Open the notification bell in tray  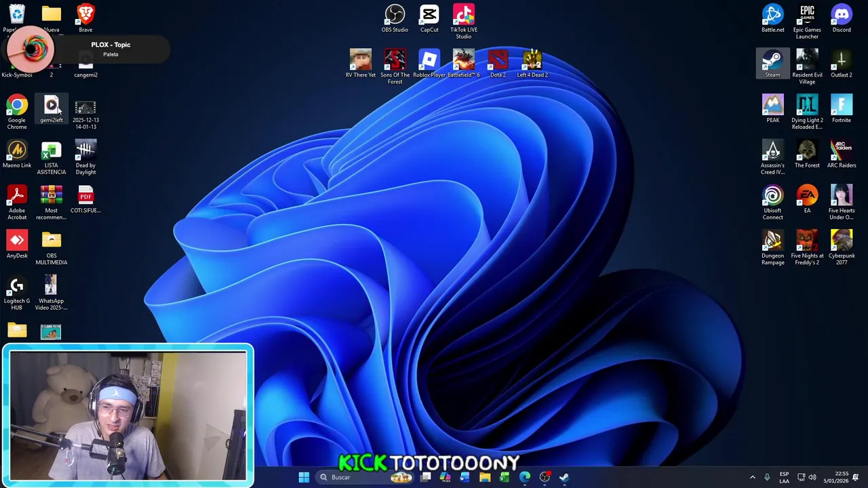pyautogui.click(x=856, y=477)
